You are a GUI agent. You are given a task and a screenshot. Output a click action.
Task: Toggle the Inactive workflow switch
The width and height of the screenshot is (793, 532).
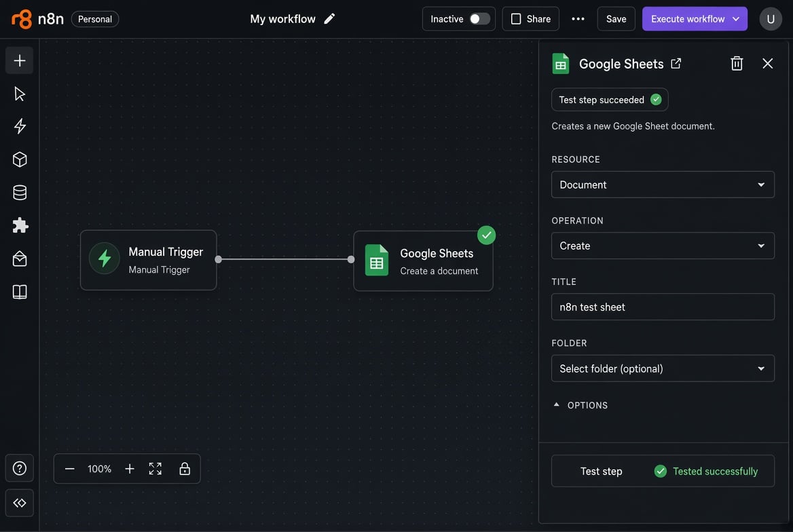(x=479, y=19)
